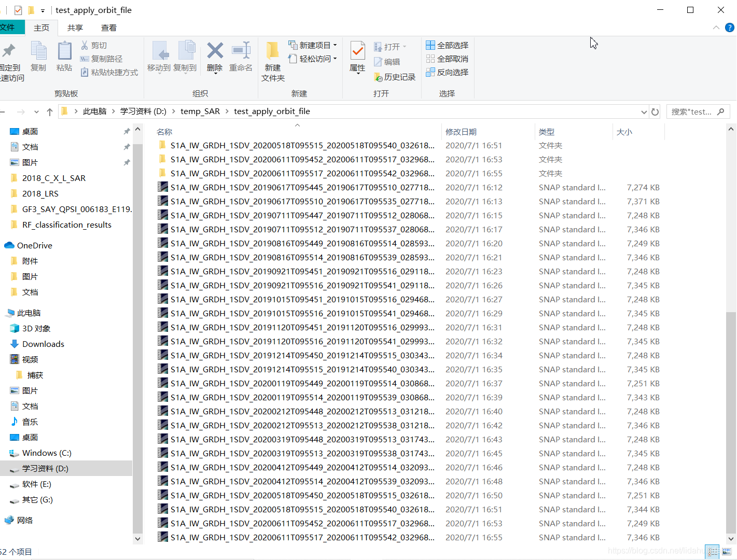Image resolution: width=737 pixels, height=560 pixels.
Task: Open Properties with checkmark icon
Action: (358, 51)
